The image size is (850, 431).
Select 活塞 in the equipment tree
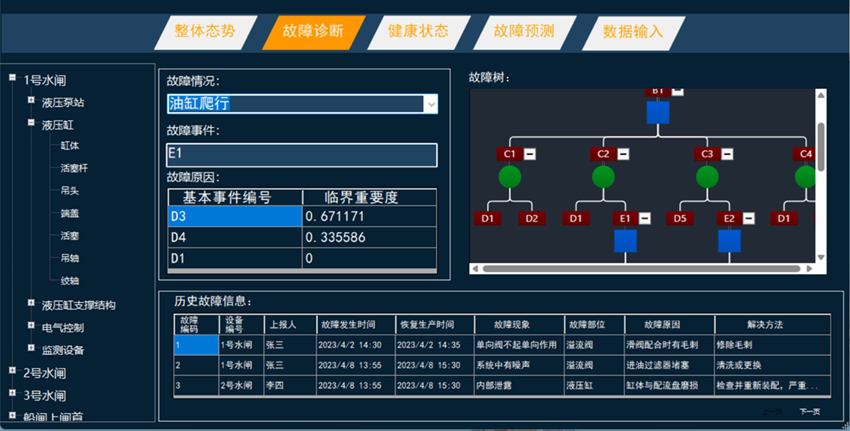pos(70,236)
